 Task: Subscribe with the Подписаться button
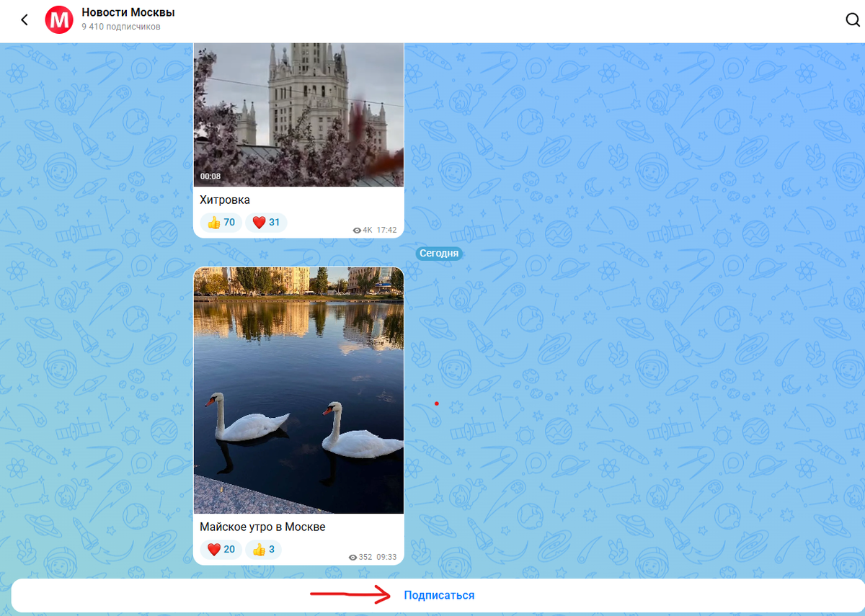point(439,595)
